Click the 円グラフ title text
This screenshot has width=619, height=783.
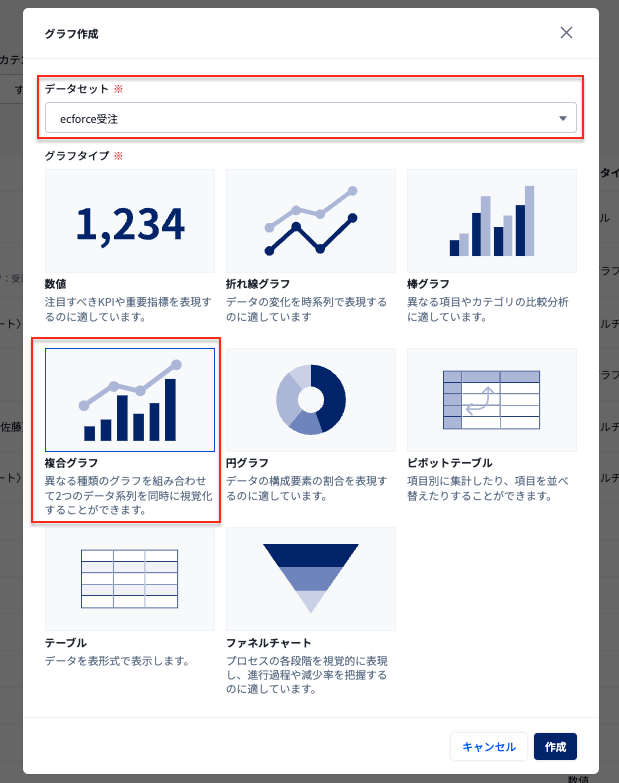(x=247, y=463)
